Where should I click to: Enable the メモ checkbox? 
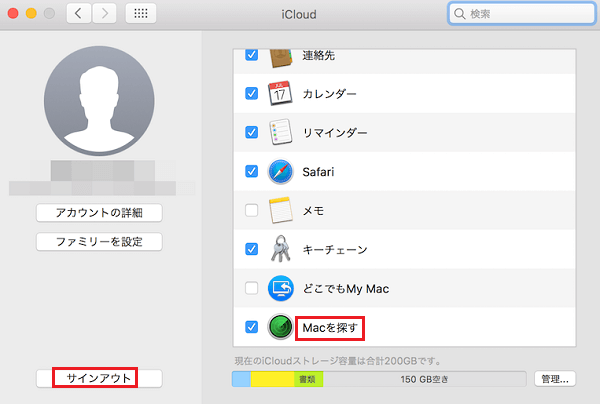click(x=251, y=210)
